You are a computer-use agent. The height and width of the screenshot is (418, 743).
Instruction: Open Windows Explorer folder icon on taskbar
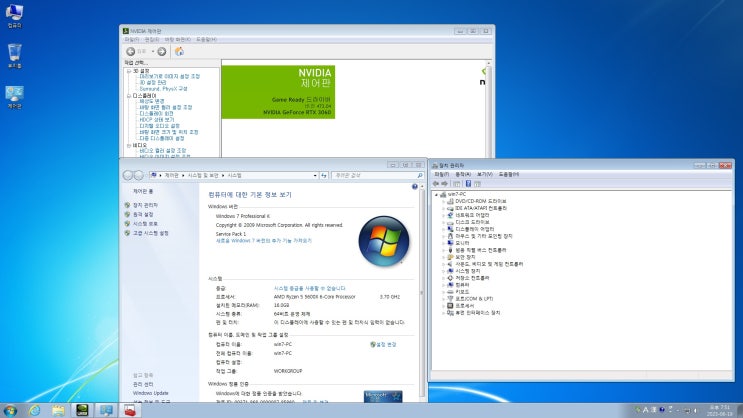pyautogui.click(x=58, y=410)
